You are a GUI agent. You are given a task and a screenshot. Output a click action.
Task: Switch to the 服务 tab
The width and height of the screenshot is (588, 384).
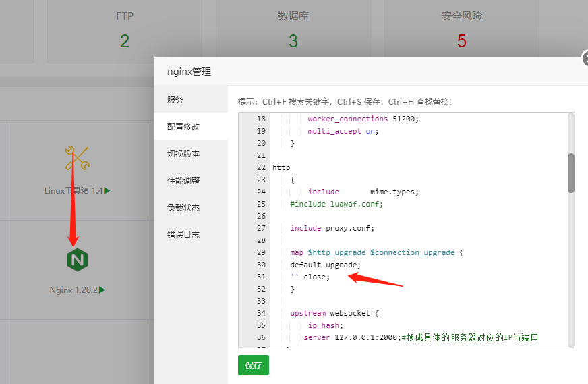click(x=191, y=99)
